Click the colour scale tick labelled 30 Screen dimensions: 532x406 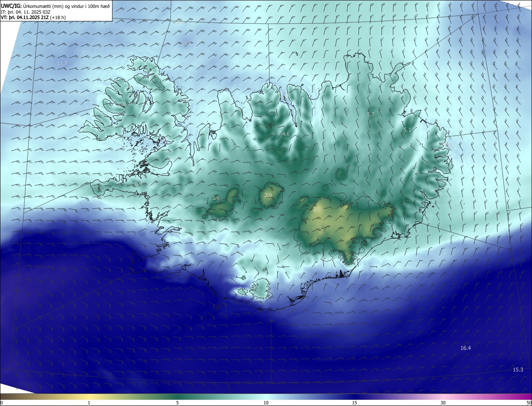click(x=443, y=403)
